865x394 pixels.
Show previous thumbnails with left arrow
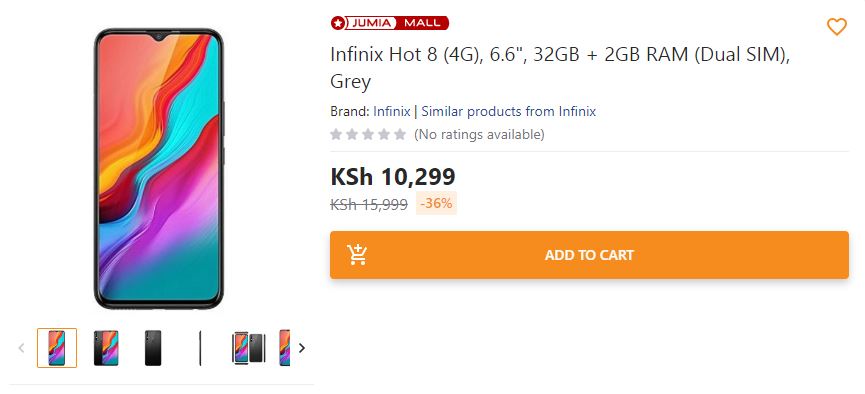(x=22, y=348)
